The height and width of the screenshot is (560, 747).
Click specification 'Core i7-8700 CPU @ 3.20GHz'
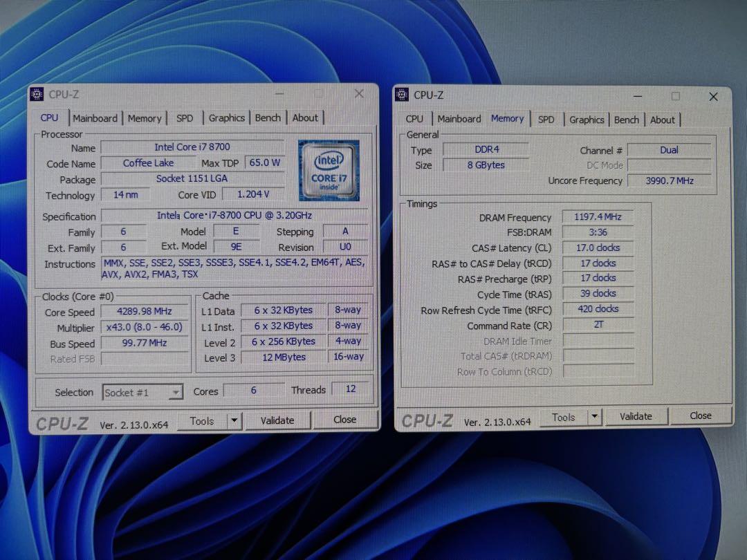pyautogui.click(x=234, y=215)
